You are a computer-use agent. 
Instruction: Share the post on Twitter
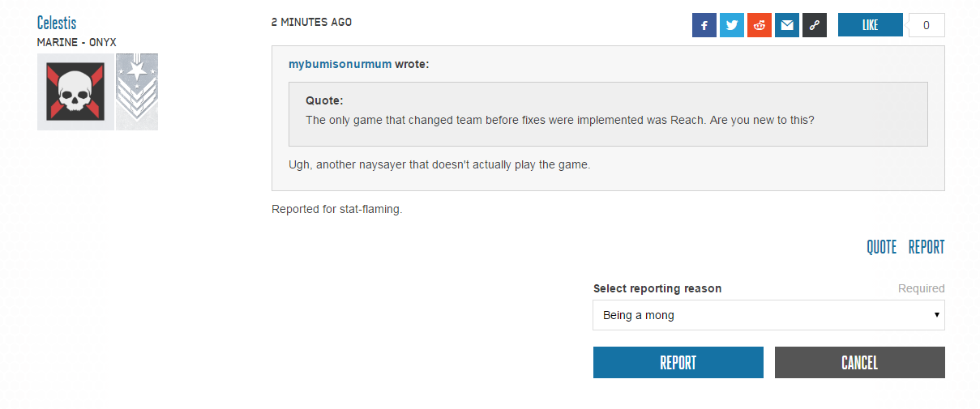(x=731, y=25)
